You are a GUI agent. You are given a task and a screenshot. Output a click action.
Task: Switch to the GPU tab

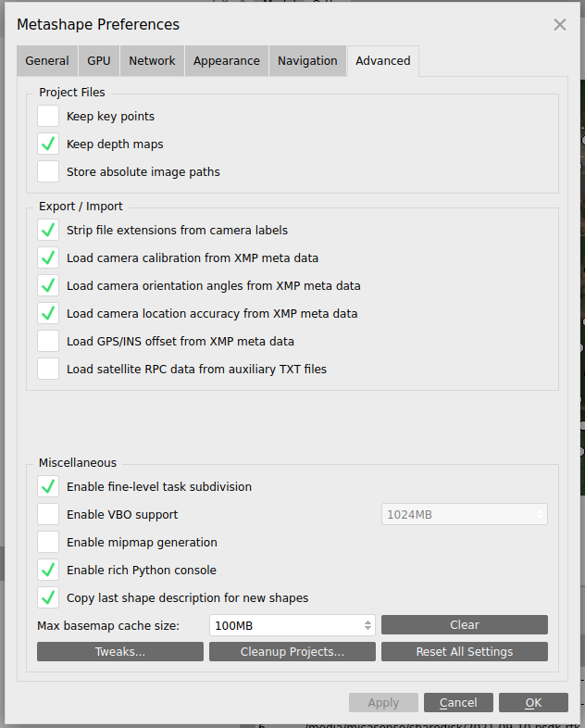pos(99,61)
